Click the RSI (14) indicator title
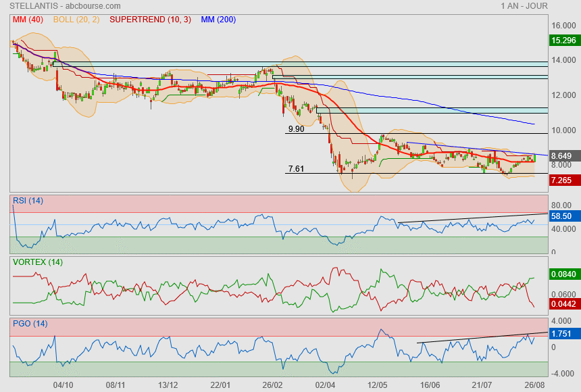The image size is (581, 392). click(28, 200)
